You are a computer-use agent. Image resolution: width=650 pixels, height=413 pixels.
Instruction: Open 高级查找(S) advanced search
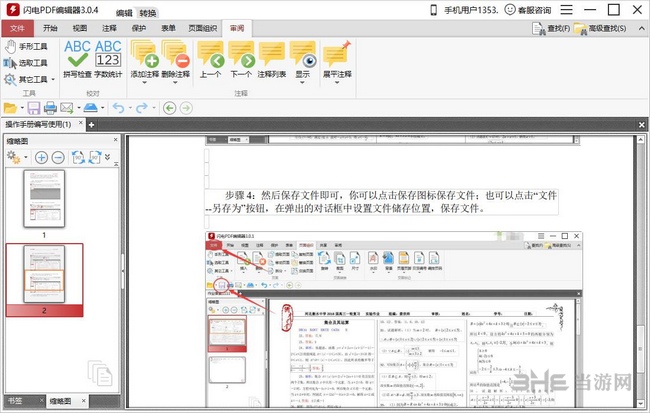(600, 29)
